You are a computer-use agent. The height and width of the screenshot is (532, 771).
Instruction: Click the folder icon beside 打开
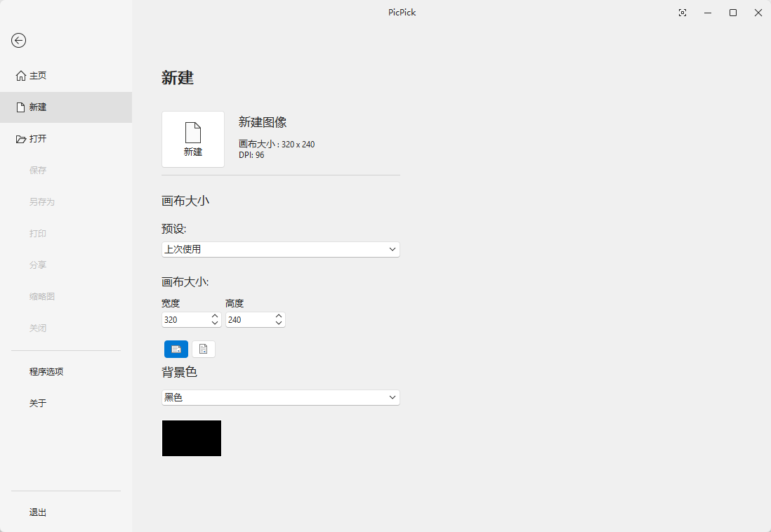tap(20, 139)
